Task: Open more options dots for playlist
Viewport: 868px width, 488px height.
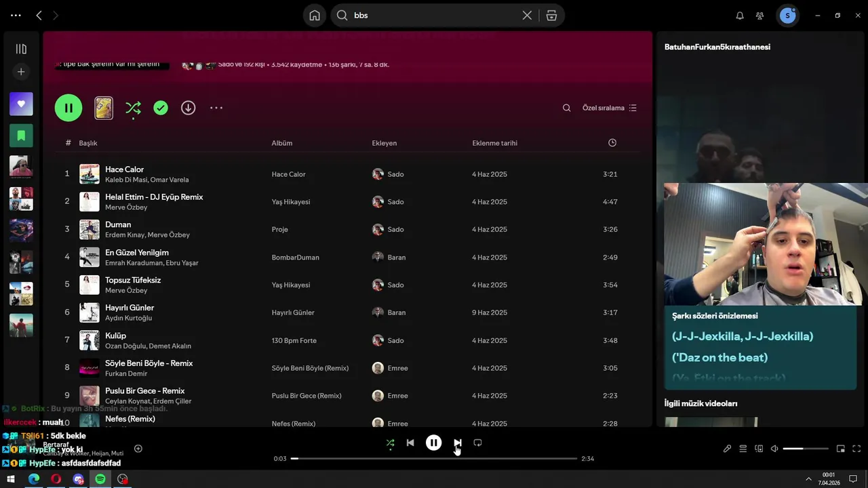Action: [216, 108]
